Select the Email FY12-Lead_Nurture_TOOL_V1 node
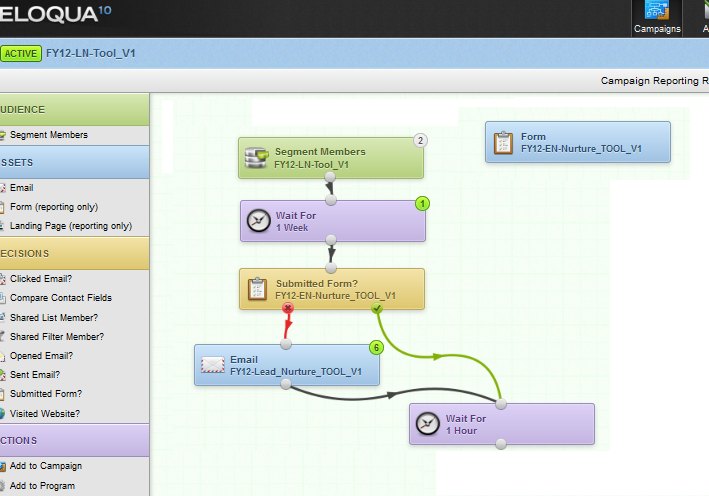709x496 pixels. [287, 365]
